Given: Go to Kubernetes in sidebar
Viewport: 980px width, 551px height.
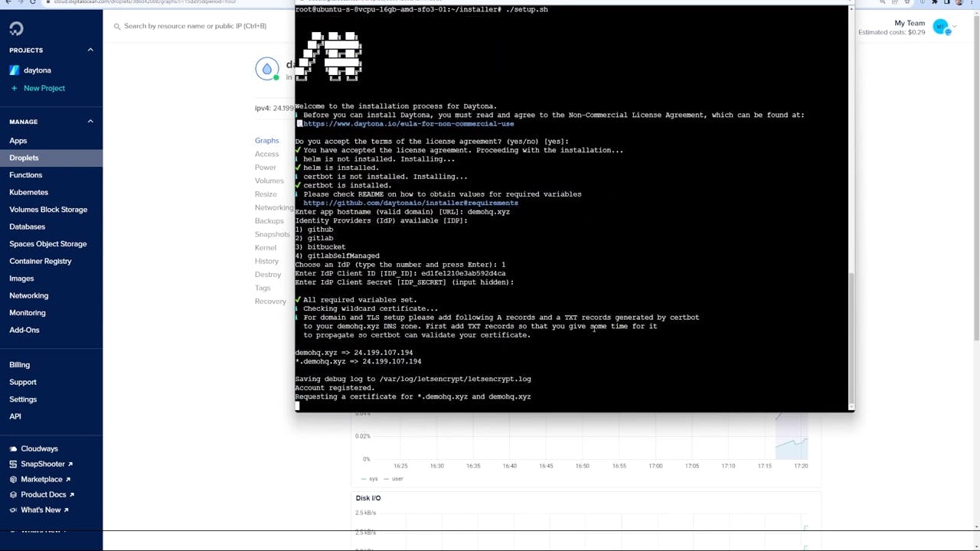Looking at the screenshot, I should click(x=28, y=192).
